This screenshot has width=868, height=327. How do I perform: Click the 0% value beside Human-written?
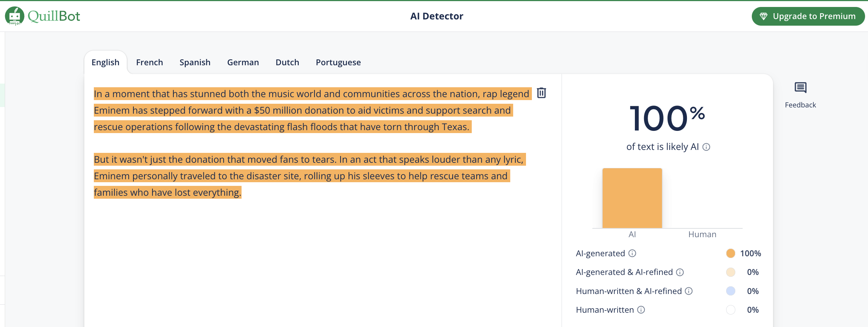pos(753,310)
